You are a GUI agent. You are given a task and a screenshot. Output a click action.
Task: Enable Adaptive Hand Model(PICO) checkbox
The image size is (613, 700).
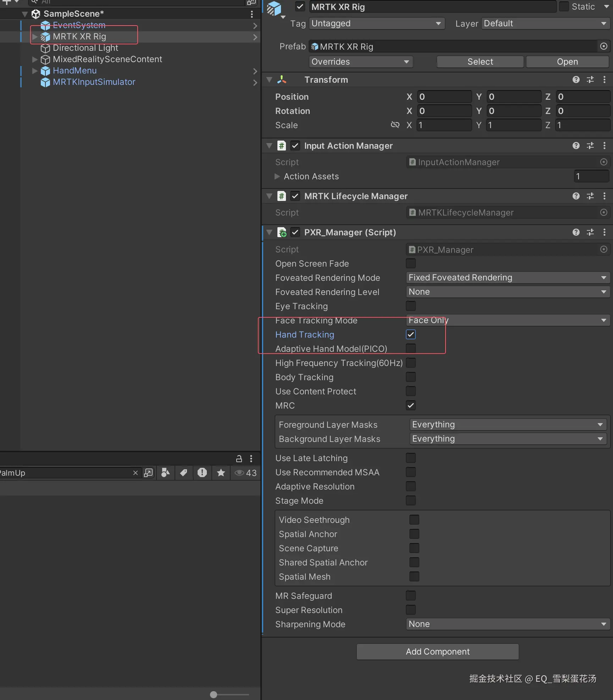coord(411,349)
